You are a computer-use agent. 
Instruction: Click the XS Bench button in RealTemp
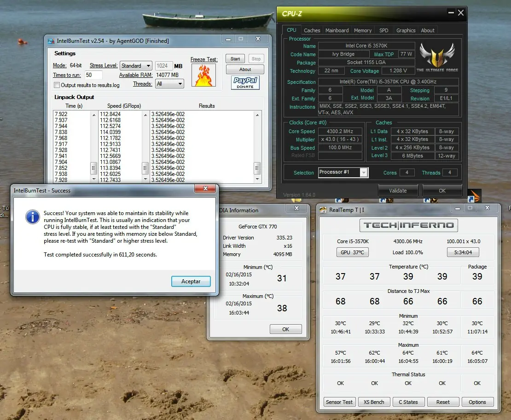(x=374, y=402)
